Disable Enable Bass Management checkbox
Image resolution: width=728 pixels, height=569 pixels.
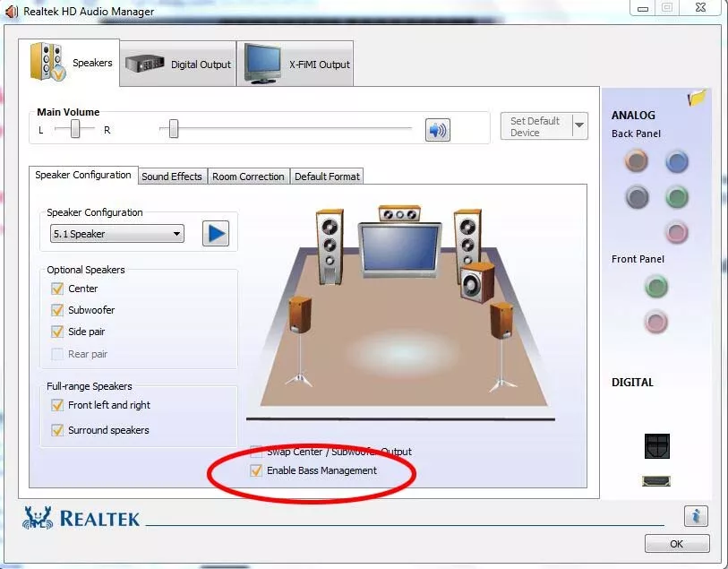click(x=256, y=470)
